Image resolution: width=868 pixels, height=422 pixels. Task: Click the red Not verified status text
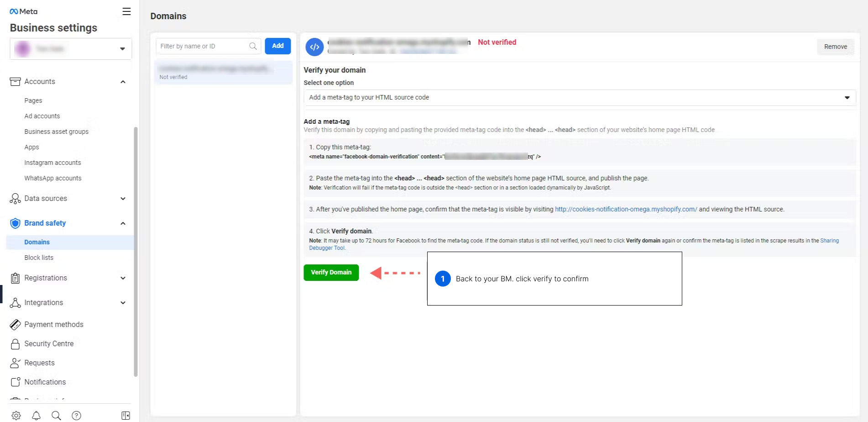coord(497,42)
